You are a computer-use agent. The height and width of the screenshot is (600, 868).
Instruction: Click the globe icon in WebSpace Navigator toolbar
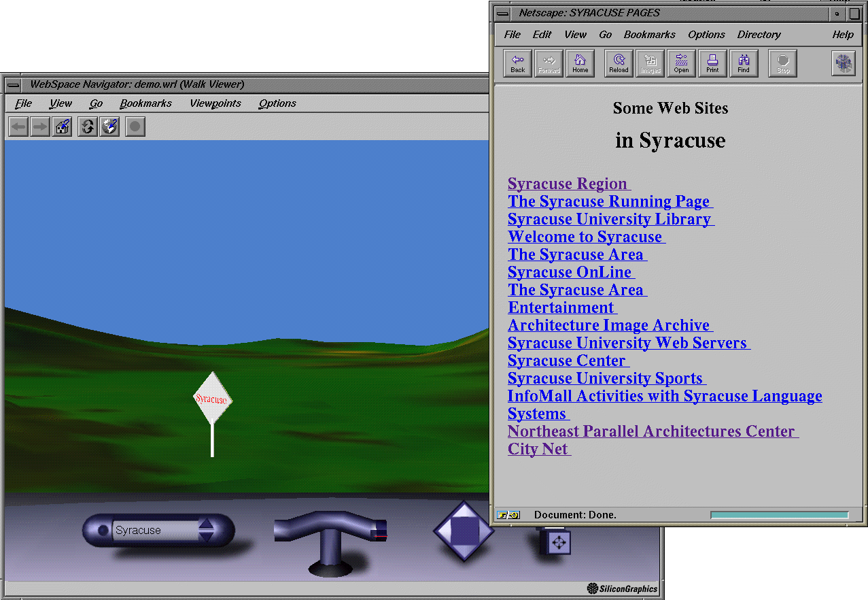point(110,127)
